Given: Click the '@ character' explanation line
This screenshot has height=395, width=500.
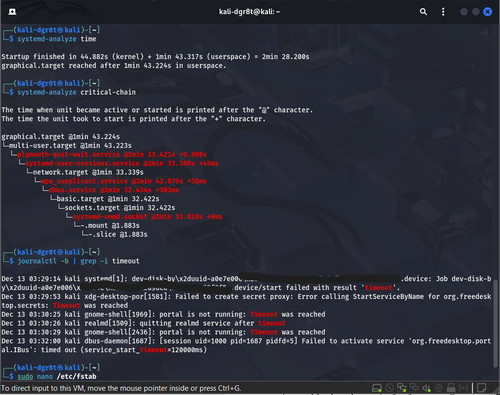Looking at the screenshot, I should [x=157, y=110].
